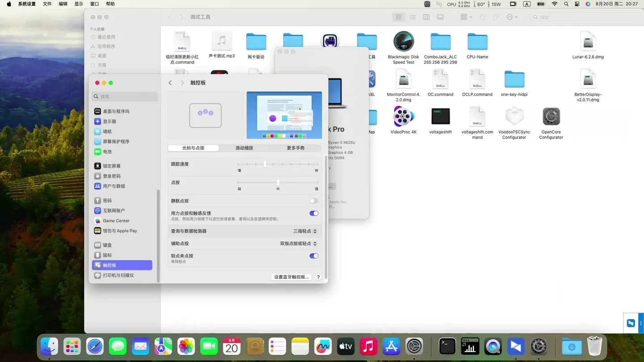The image size is (644, 362).
Task: Open 查询与数据检测器 dropdown
Action: tap(305, 231)
